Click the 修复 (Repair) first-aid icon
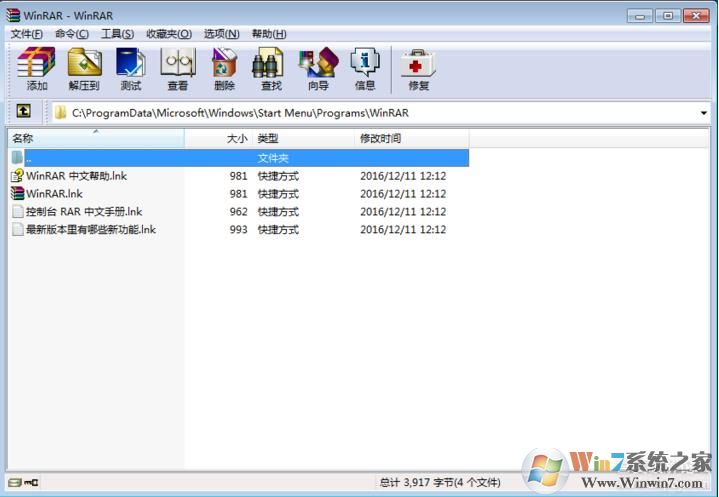 tap(418, 68)
